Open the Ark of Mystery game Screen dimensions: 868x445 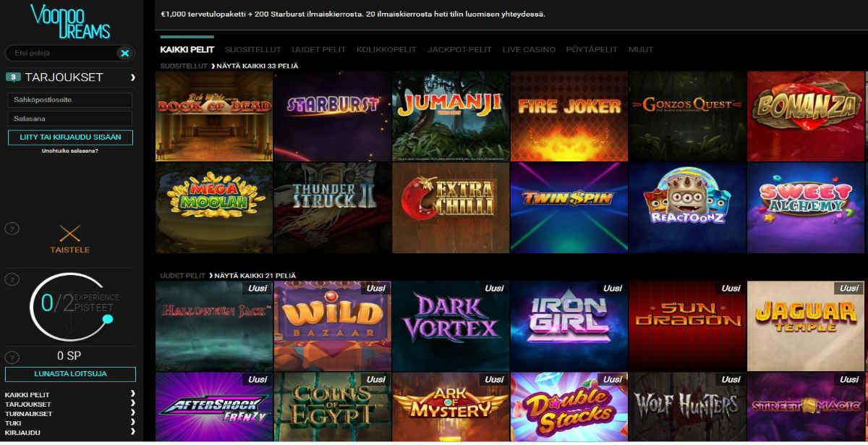[451, 407]
